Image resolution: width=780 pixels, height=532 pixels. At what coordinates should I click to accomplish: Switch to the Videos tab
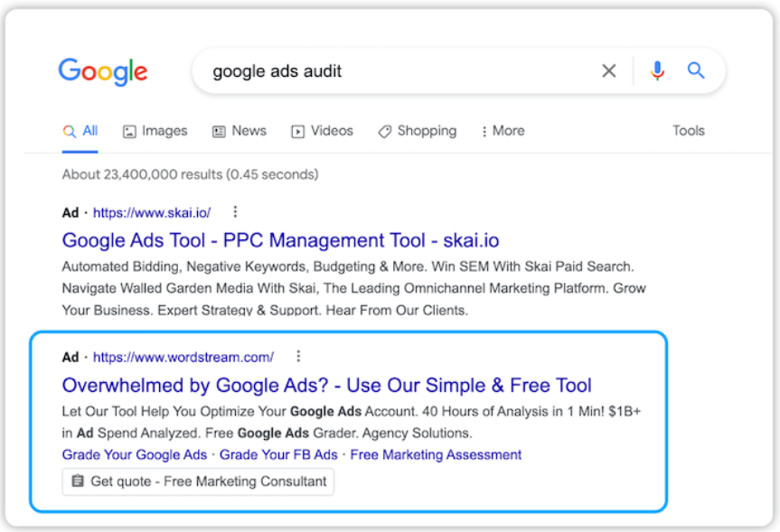click(322, 131)
